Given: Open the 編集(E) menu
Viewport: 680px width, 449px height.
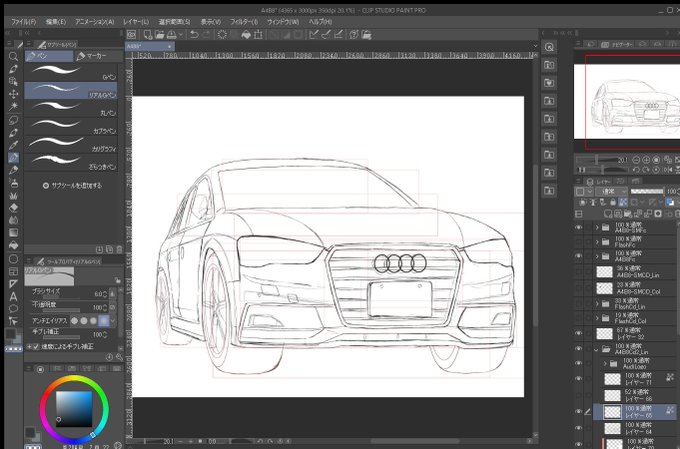Looking at the screenshot, I should pos(56,21).
